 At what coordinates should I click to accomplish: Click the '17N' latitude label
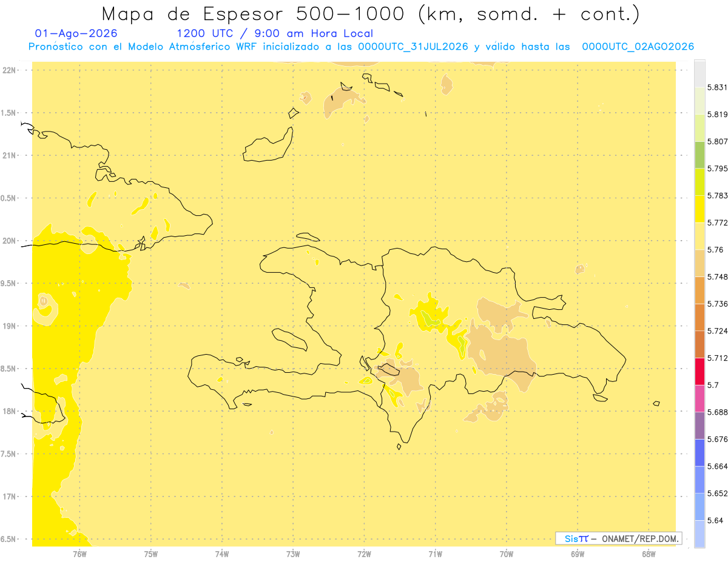point(9,497)
